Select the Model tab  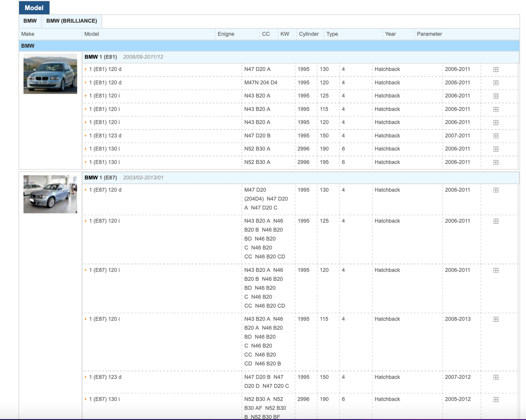coord(34,8)
